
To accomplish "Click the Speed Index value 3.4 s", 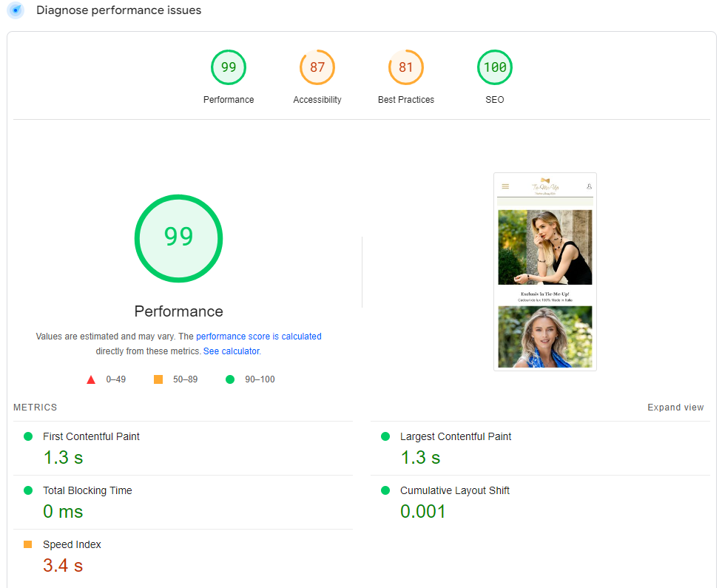I will [x=63, y=565].
